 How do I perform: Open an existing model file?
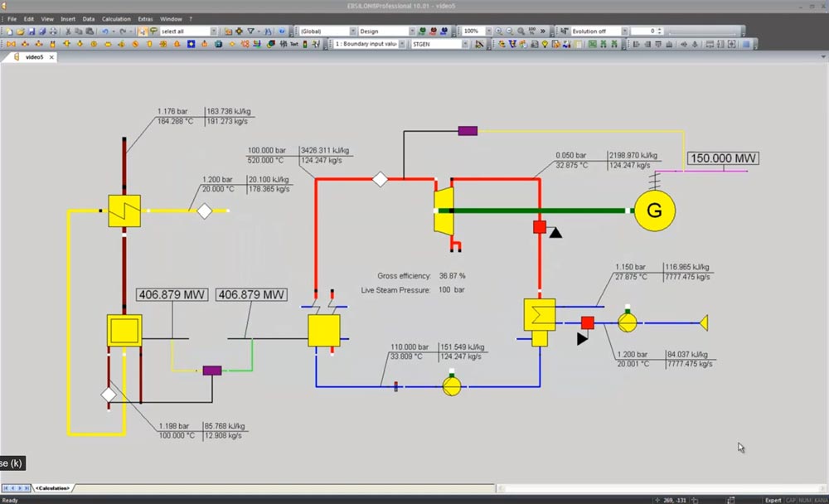pyautogui.click(x=21, y=31)
